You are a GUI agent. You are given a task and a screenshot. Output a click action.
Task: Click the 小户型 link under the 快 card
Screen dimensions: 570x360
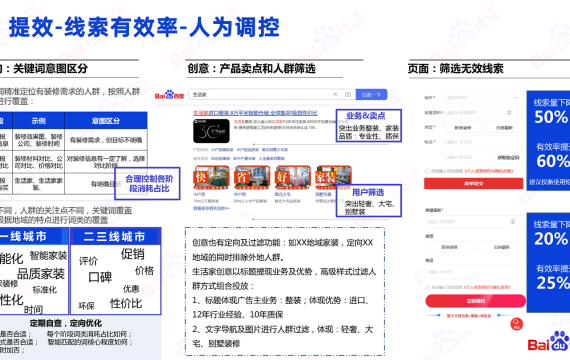coord(199,194)
